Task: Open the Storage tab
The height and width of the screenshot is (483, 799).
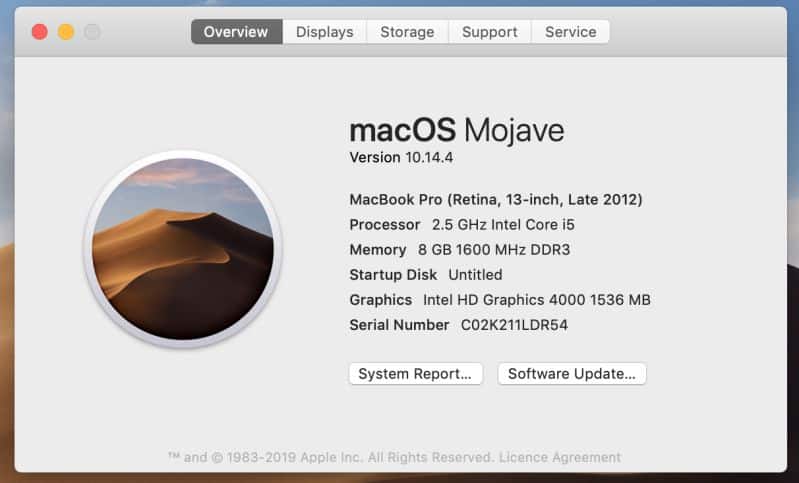Action: [x=407, y=32]
